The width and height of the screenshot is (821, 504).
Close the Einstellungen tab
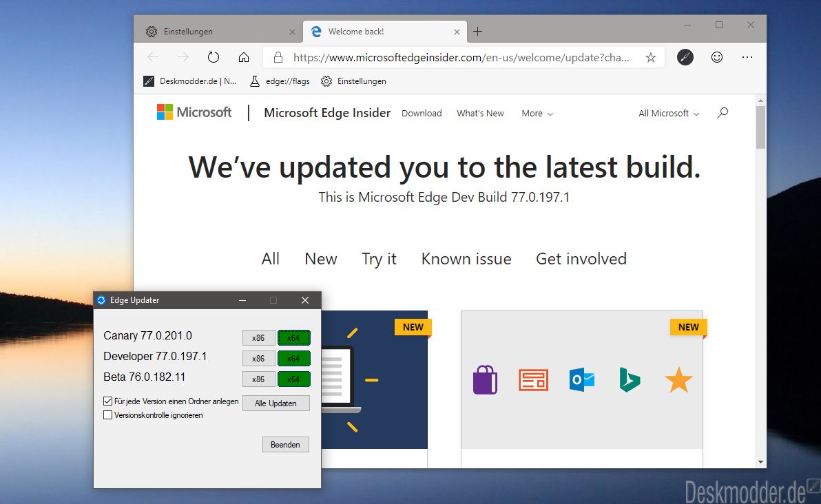click(292, 32)
